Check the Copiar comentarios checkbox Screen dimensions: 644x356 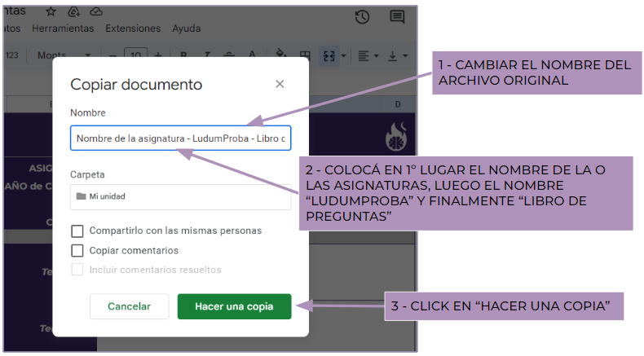pyautogui.click(x=77, y=250)
